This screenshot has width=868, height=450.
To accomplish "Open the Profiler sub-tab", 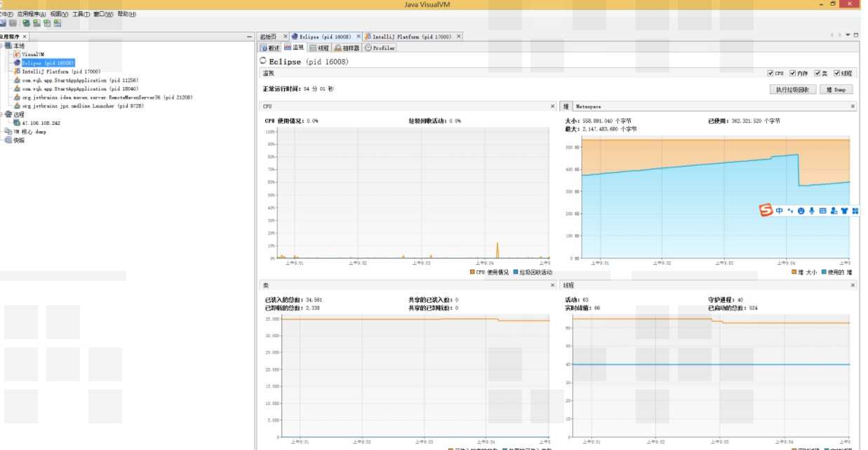I will tap(380, 48).
